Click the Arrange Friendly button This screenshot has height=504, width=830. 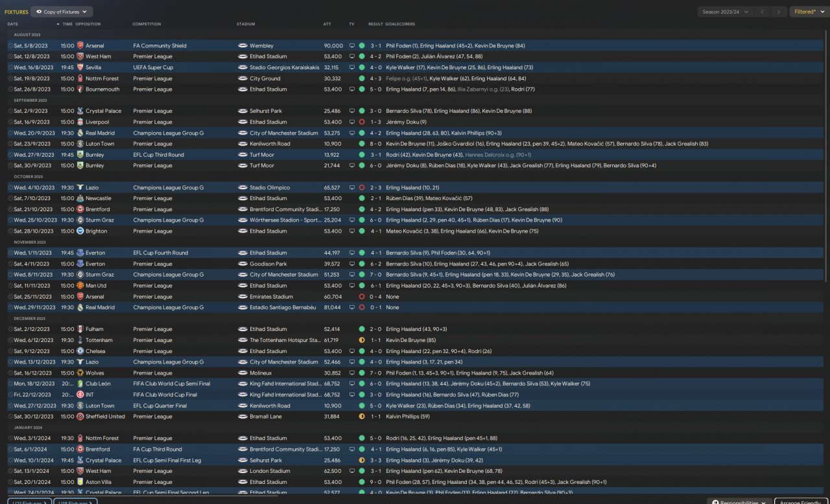[x=800, y=501]
